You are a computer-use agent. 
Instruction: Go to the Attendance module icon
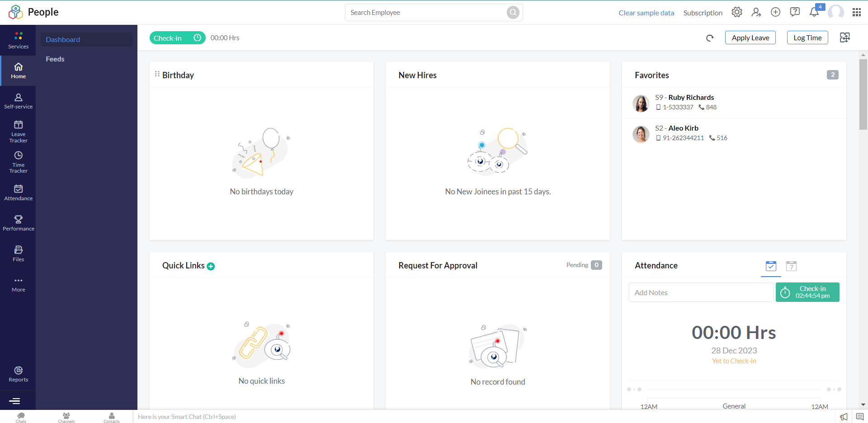coord(18,192)
